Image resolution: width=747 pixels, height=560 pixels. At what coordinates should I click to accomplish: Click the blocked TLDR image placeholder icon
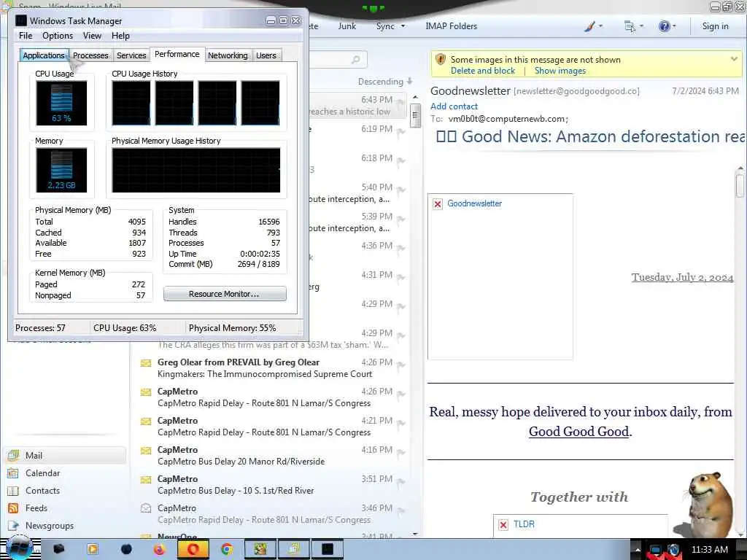[x=503, y=524]
